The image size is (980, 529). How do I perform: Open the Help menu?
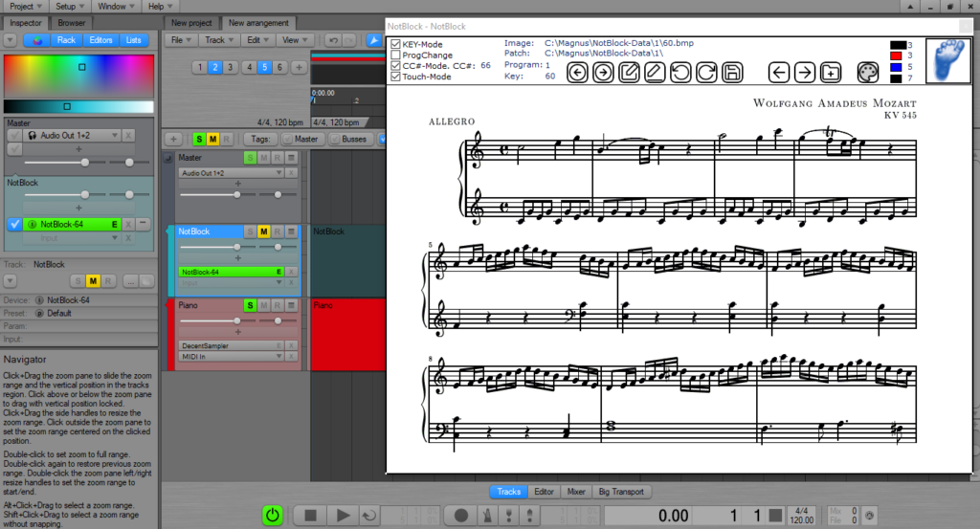click(160, 7)
